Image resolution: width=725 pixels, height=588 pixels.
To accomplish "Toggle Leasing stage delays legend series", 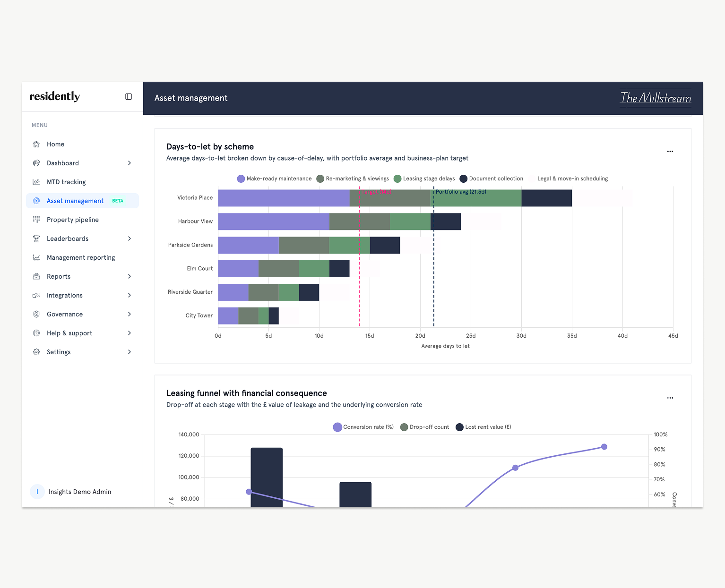I will click(424, 179).
